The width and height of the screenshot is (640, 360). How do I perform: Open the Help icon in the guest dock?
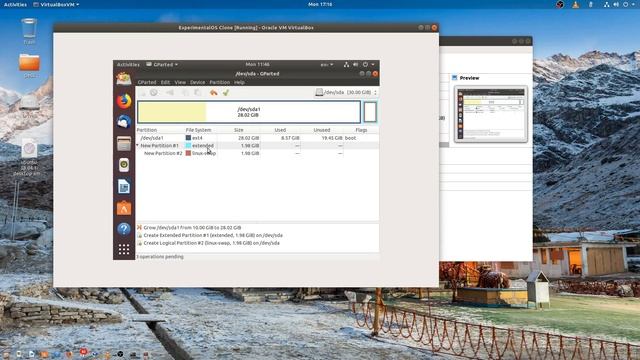tap(124, 229)
